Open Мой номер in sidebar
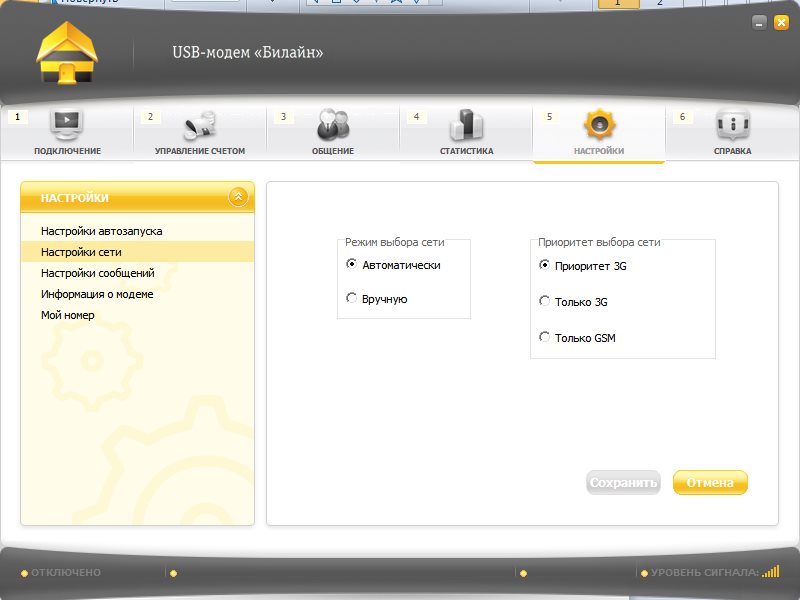800x600 pixels. coord(67,315)
